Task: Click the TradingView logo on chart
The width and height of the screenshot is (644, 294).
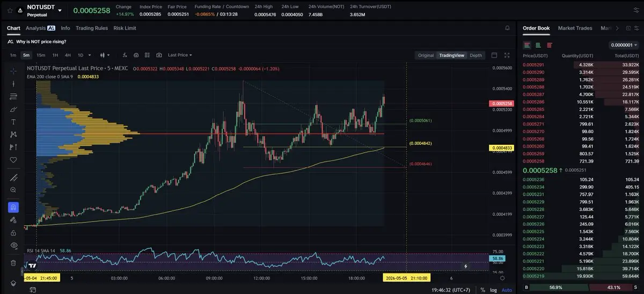Action: pyautogui.click(x=32, y=266)
